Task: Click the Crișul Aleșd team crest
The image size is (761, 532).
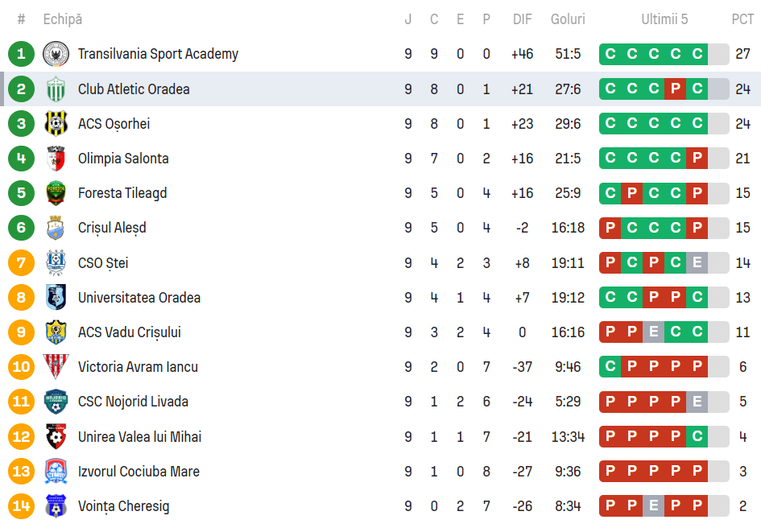Action: [x=56, y=228]
